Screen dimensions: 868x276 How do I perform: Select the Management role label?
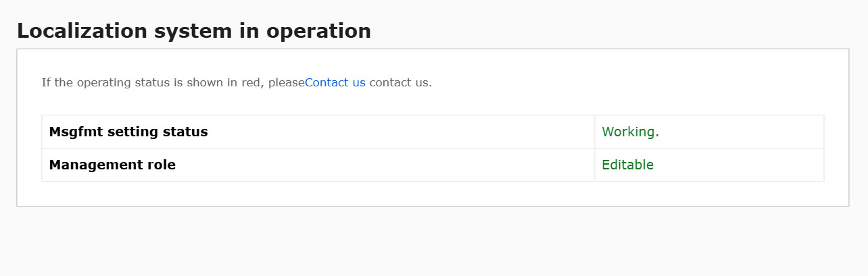[112, 165]
